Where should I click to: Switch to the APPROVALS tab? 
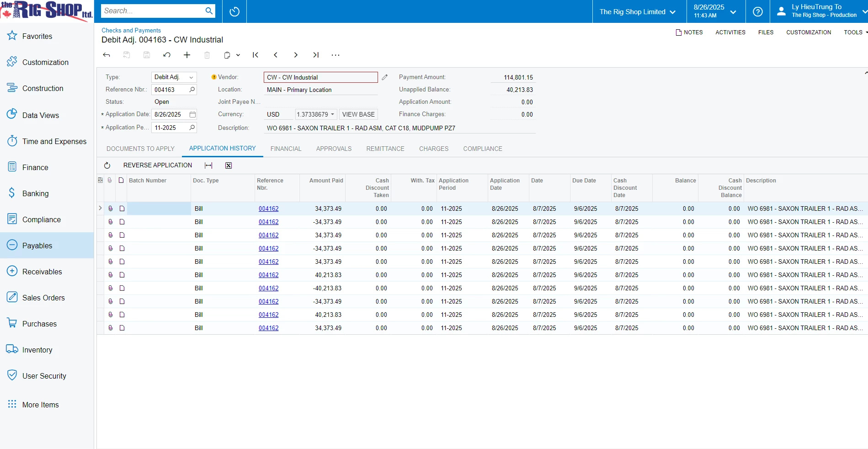[334, 149]
